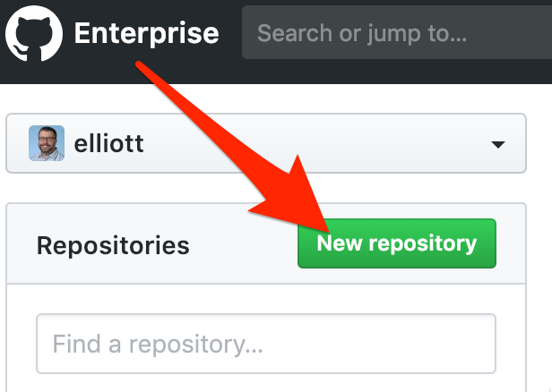Place the cursor in the repository finder
The image size is (552, 392).
(266, 344)
